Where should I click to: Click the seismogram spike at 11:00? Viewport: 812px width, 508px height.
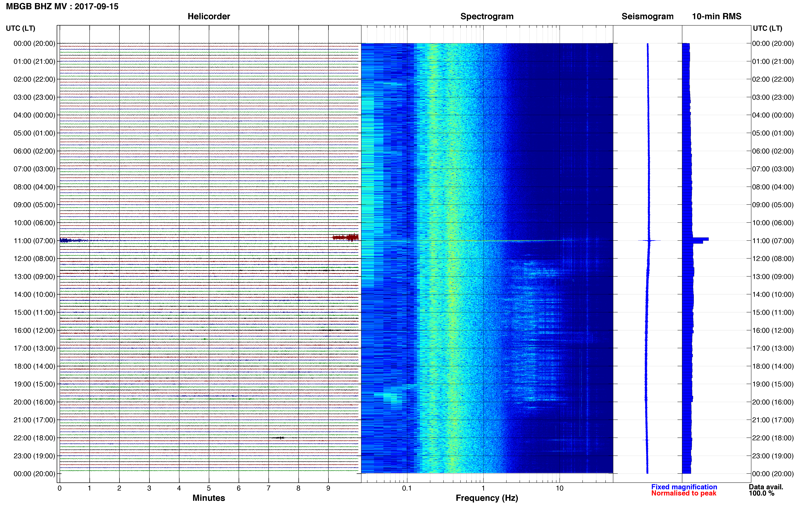tap(649, 241)
